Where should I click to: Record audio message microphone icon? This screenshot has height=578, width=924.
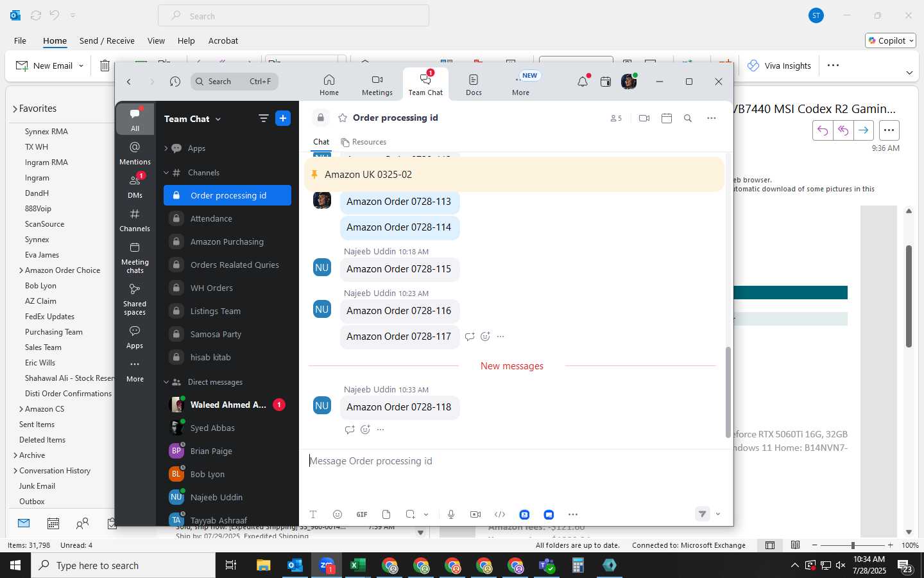[x=451, y=514]
